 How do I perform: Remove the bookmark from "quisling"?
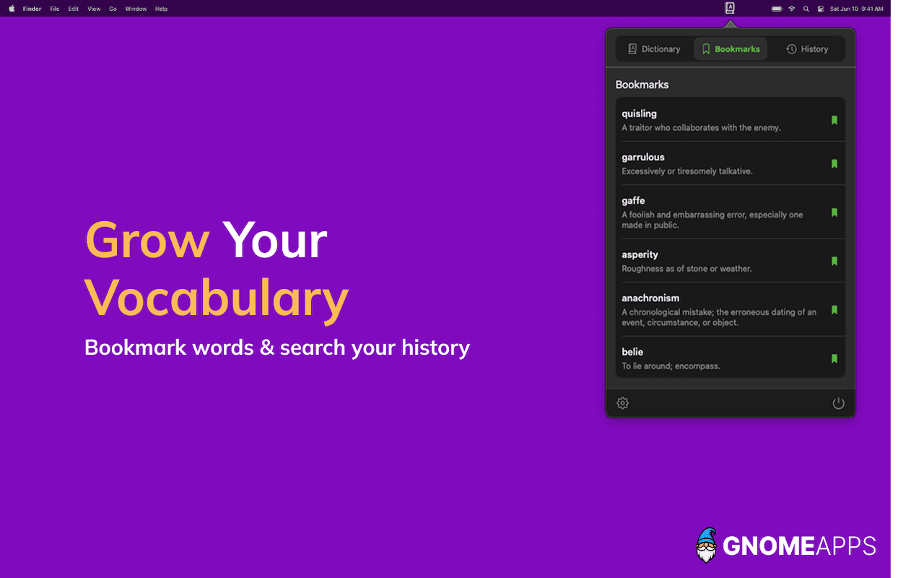tap(834, 120)
